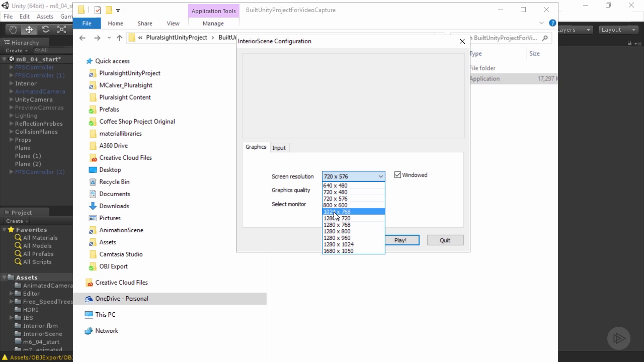Open Project Create dropdown

point(17,221)
